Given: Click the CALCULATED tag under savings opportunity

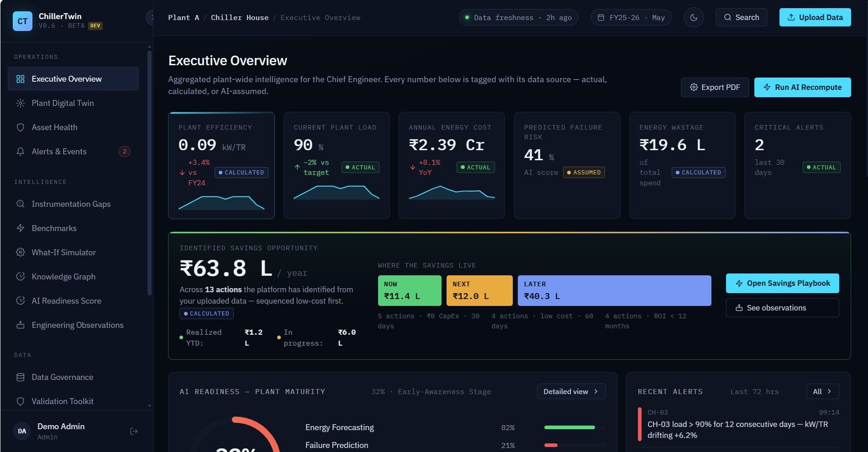Looking at the screenshot, I should point(207,314).
